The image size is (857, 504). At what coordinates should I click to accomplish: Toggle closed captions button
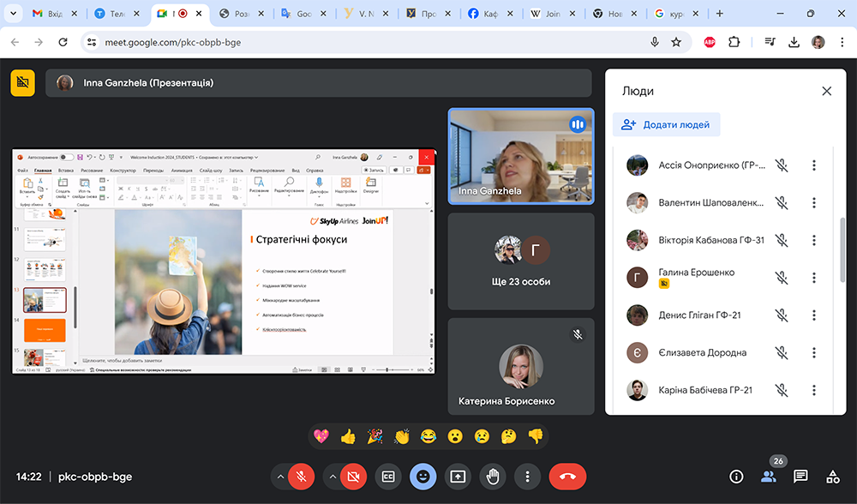click(387, 477)
